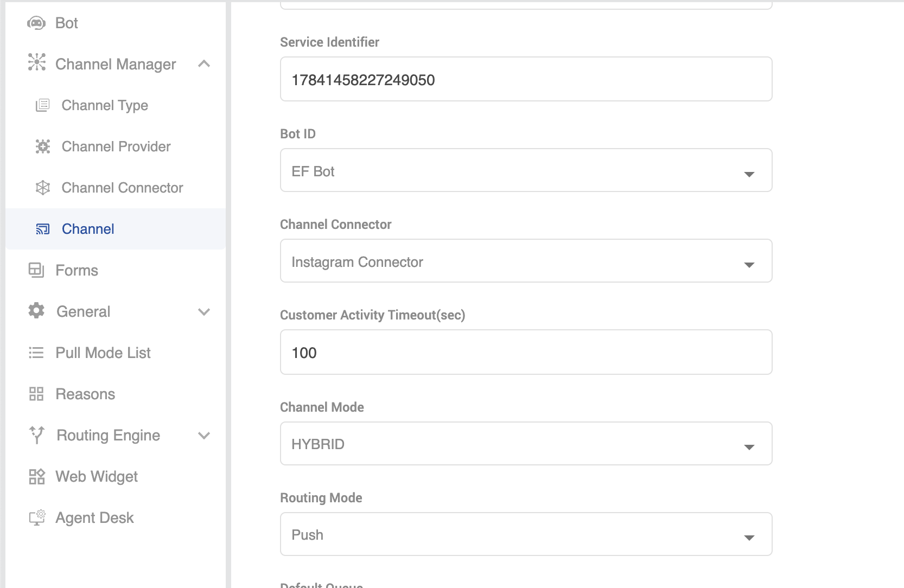This screenshot has height=588, width=904.
Task: Collapse the Channel Manager section chevron
Action: 204,64
